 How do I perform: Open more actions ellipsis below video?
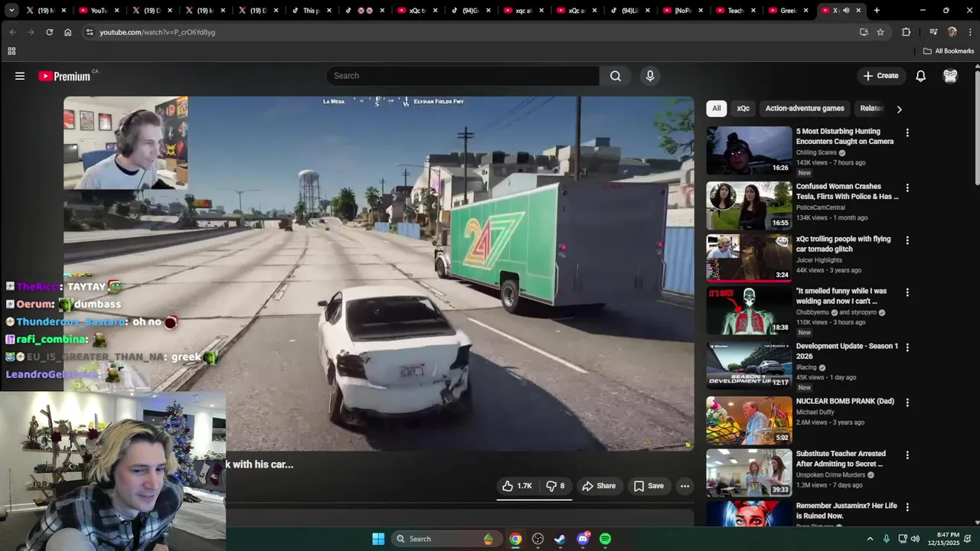pos(685,486)
